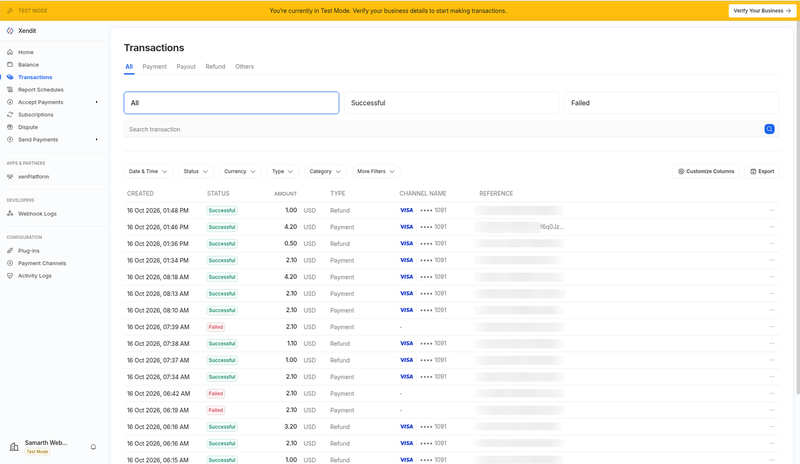Switch to the Payout tab
The image size is (800, 464).
click(x=186, y=66)
